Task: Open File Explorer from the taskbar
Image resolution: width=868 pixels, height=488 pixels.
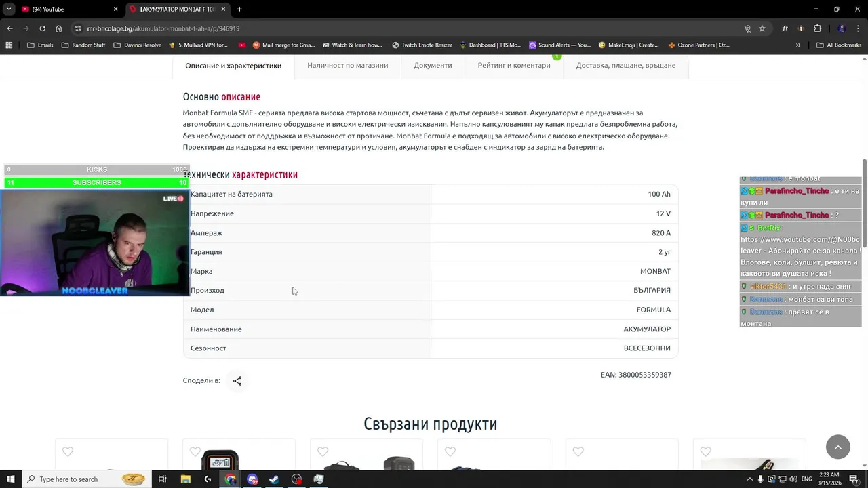Action: click(x=186, y=479)
